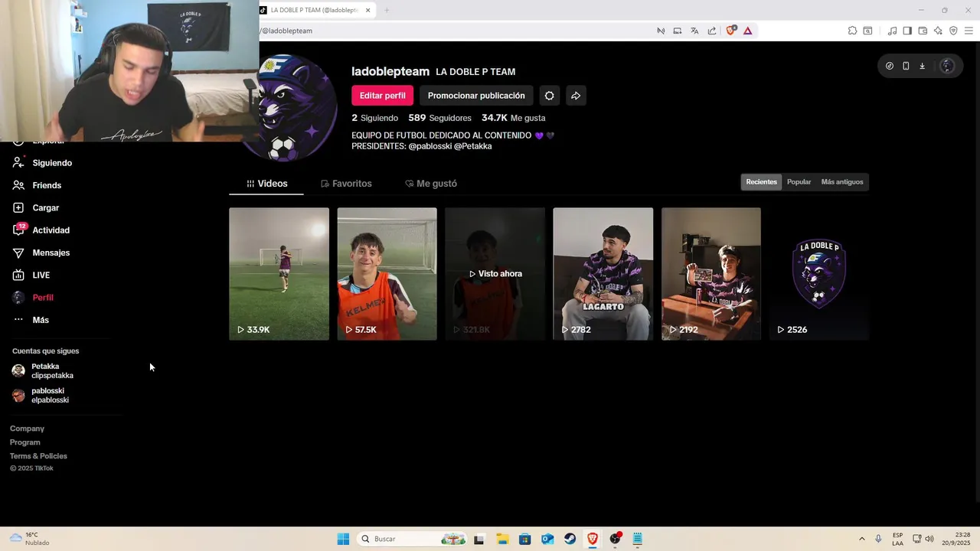
Task: Sort videos by Más antiguos
Action: [x=842, y=182]
